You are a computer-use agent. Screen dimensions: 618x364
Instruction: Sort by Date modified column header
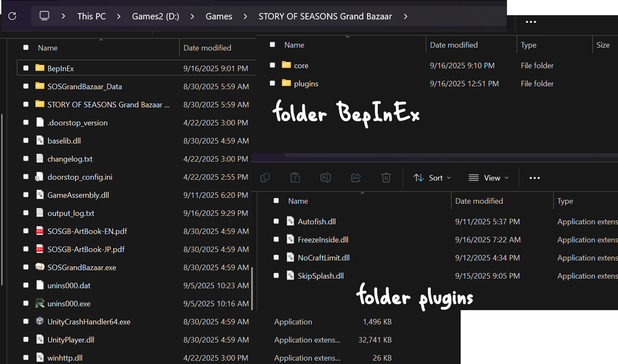pos(207,48)
